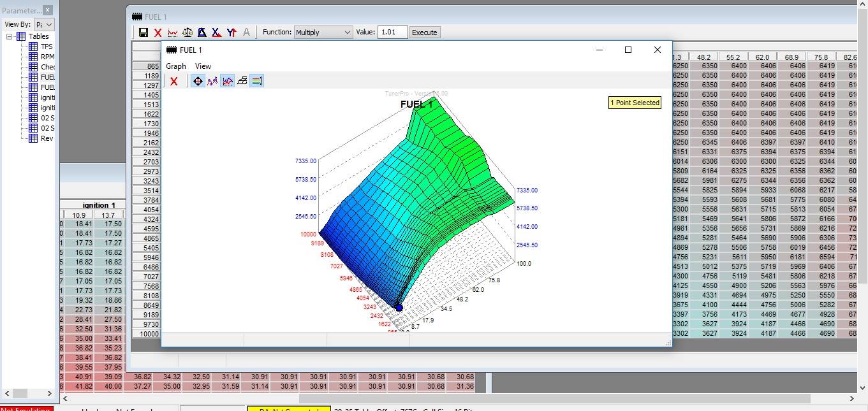Toggle the 3D surface layers button
The width and height of the screenshot is (868, 411).
pos(242,81)
